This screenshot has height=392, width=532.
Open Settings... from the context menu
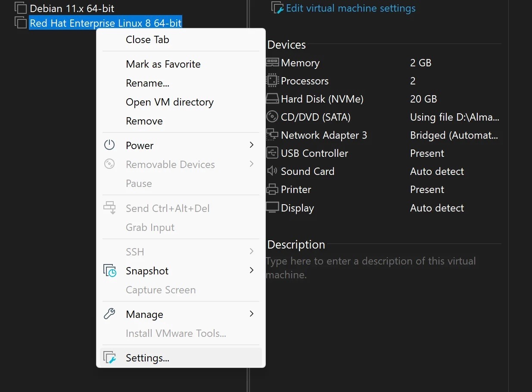[147, 358]
